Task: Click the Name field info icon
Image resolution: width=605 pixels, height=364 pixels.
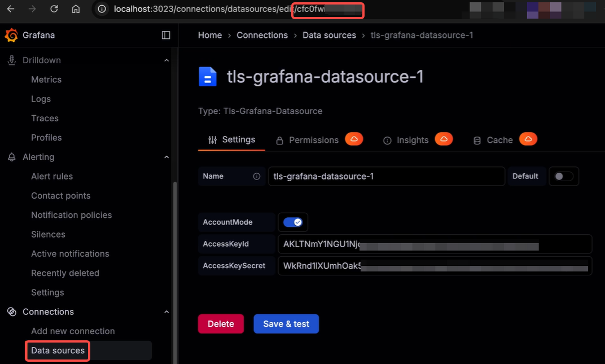Action: (257, 177)
